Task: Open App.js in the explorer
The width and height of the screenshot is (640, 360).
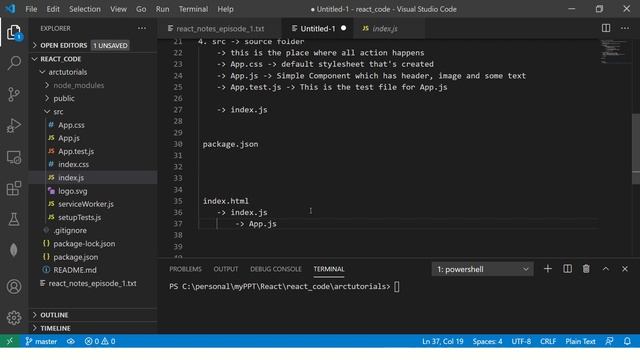Action: 93,138
